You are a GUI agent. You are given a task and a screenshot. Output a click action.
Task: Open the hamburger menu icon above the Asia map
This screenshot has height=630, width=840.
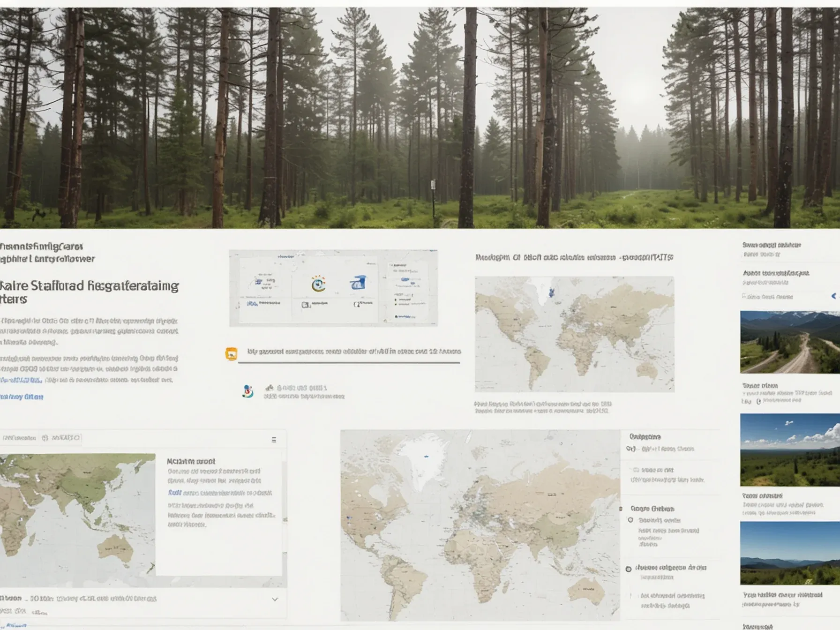coord(274,440)
